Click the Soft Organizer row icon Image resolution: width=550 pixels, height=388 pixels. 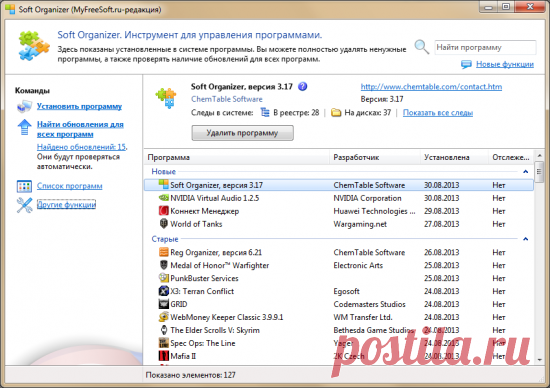163,185
